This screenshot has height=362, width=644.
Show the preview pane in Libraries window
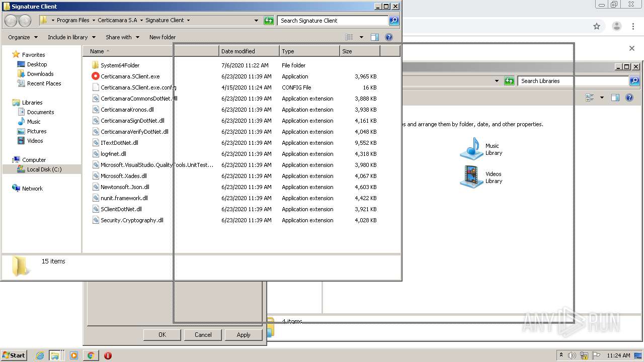click(615, 98)
